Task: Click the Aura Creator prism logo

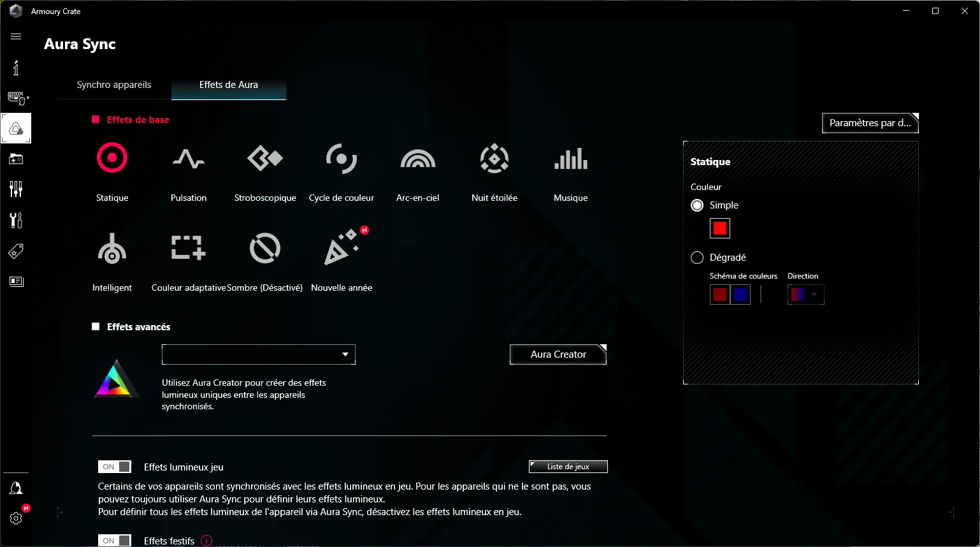Action: (116, 379)
